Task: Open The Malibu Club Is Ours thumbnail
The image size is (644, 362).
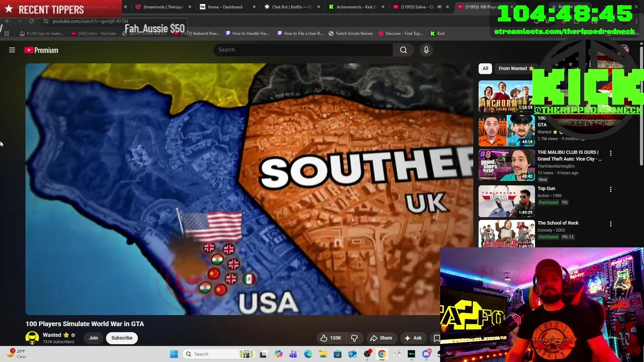Action: [x=507, y=165]
